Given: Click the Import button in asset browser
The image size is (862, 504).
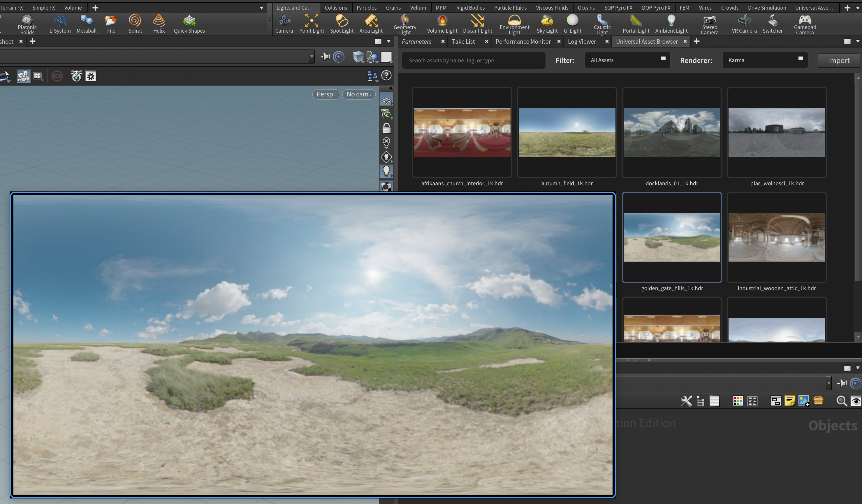Looking at the screenshot, I should pyautogui.click(x=838, y=60).
